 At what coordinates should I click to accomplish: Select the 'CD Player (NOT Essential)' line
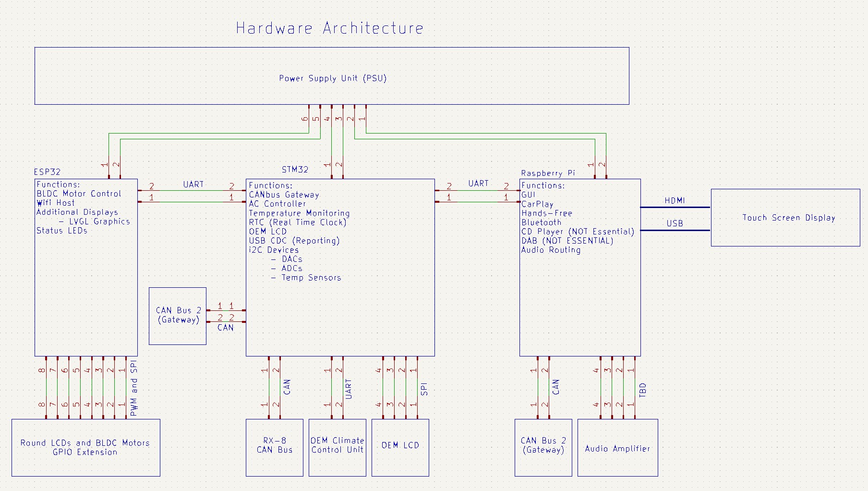click(x=578, y=231)
